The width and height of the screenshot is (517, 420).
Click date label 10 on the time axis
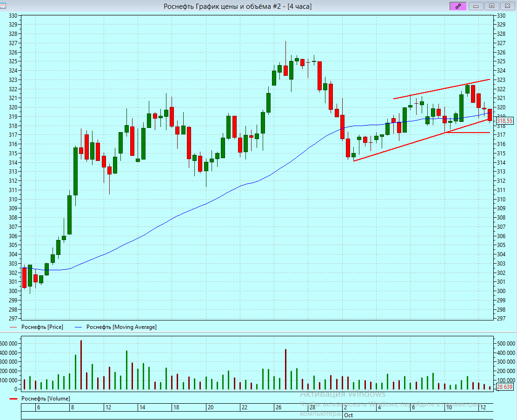click(449, 407)
